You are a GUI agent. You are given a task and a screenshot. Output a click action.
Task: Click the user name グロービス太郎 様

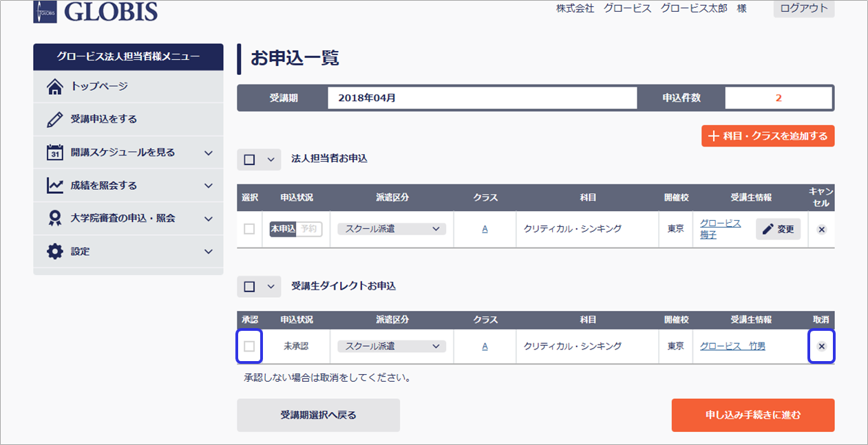tap(703, 9)
